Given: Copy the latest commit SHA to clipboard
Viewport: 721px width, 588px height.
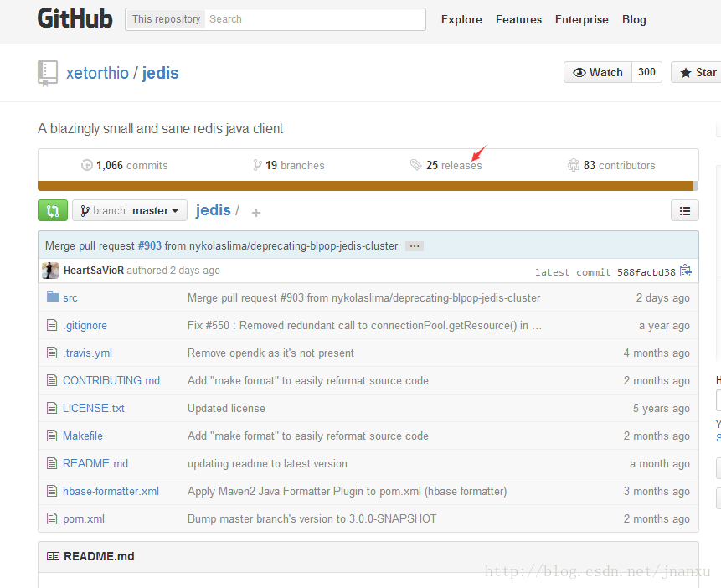Looking at the screenshot, I should click(686, 271).
